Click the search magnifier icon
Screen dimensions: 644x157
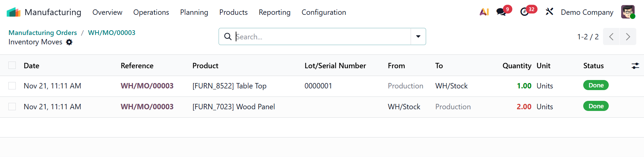click(x=228, y=37)
